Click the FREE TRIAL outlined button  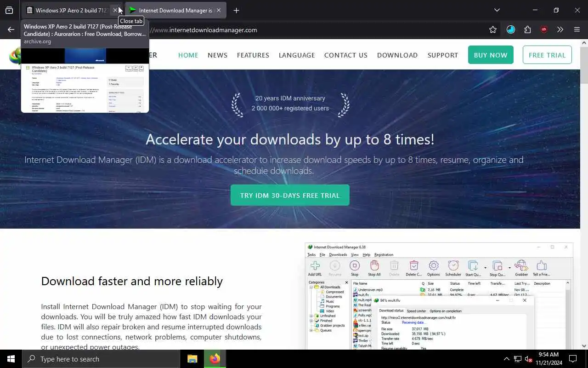pyautogui.click(x=547, y=55)
